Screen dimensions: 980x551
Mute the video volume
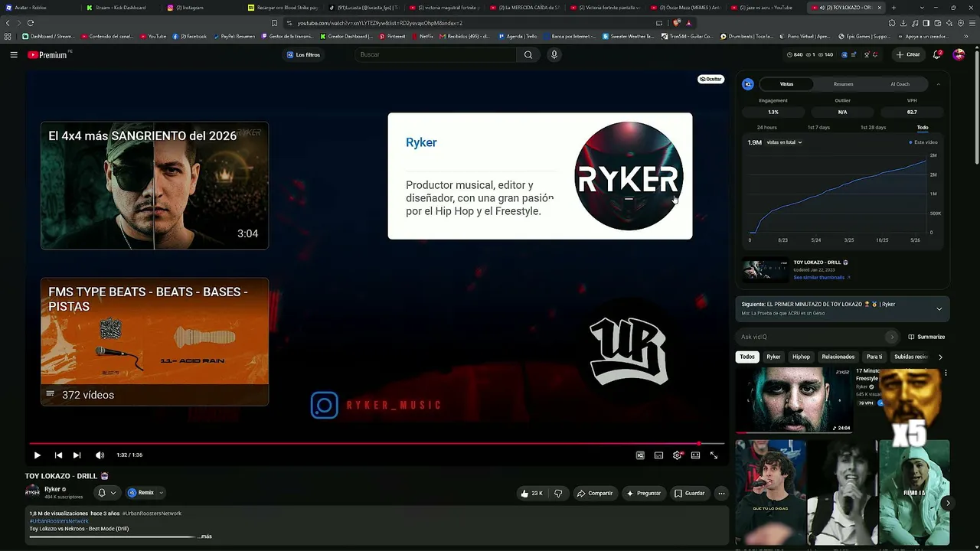coord(100,455)
